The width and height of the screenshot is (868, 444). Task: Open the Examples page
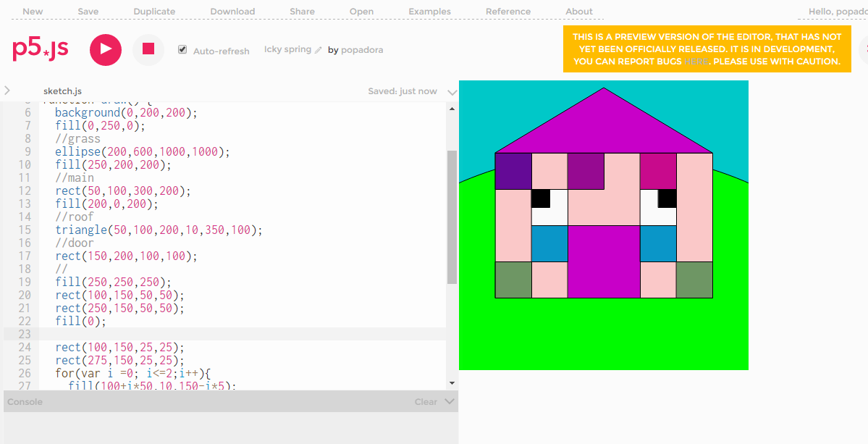point(429,12)
